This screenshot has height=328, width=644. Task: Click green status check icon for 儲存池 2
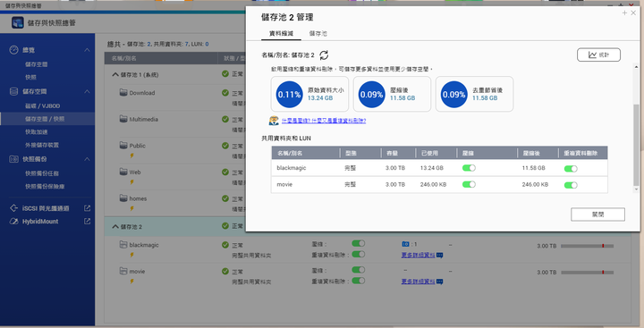[225, 226]
